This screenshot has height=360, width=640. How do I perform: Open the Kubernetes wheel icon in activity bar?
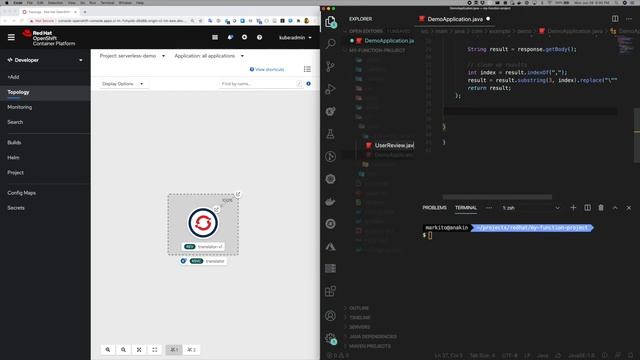331,179
